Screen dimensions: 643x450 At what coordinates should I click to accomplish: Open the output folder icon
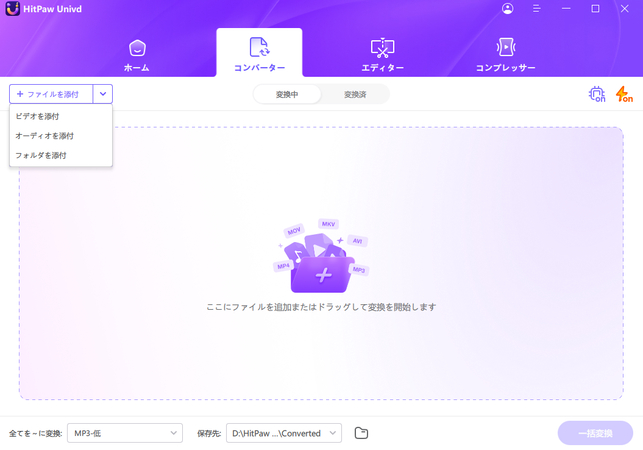(361, 433)
